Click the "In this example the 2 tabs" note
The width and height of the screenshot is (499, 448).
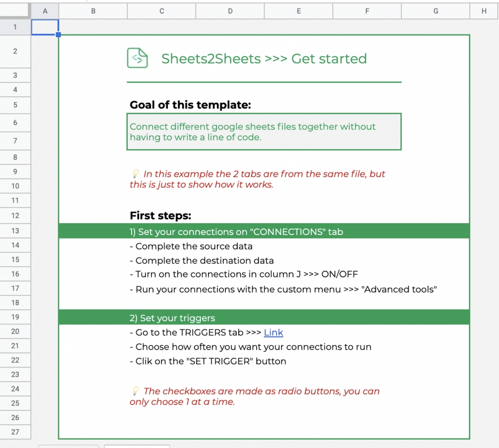[258, 179]
